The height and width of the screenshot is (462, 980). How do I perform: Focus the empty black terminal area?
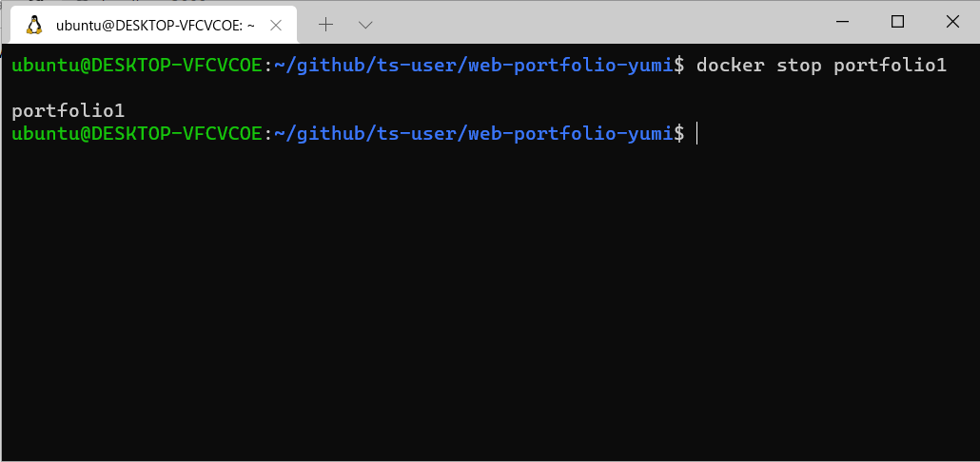(490, 299)
